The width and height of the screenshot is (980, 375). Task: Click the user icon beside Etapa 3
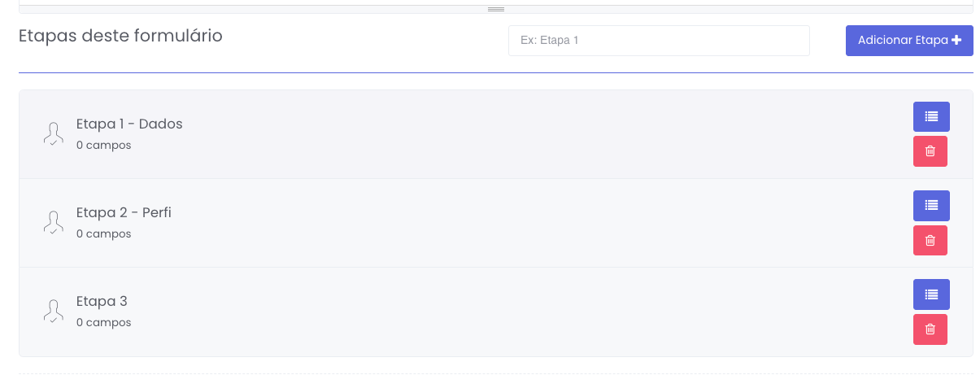pos(54,311)
